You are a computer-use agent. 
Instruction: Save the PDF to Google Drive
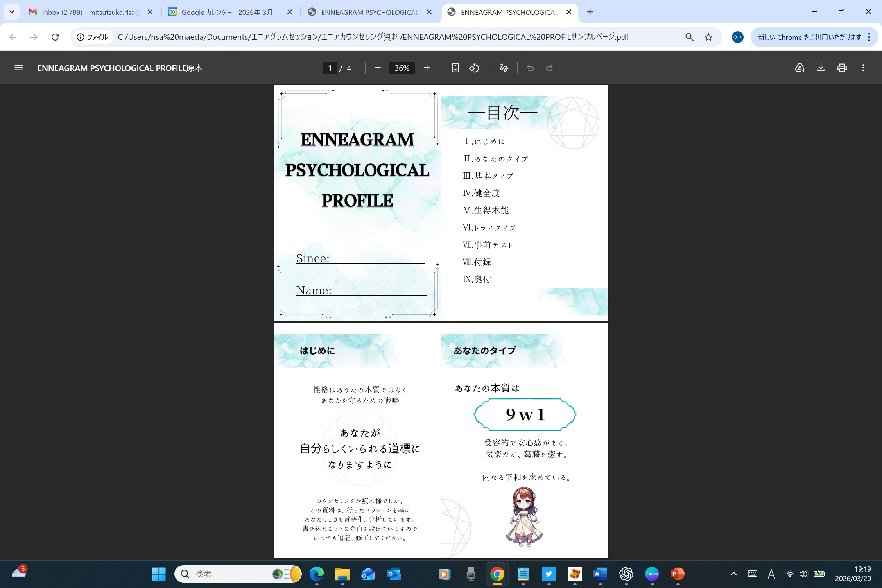pos(800,68)
